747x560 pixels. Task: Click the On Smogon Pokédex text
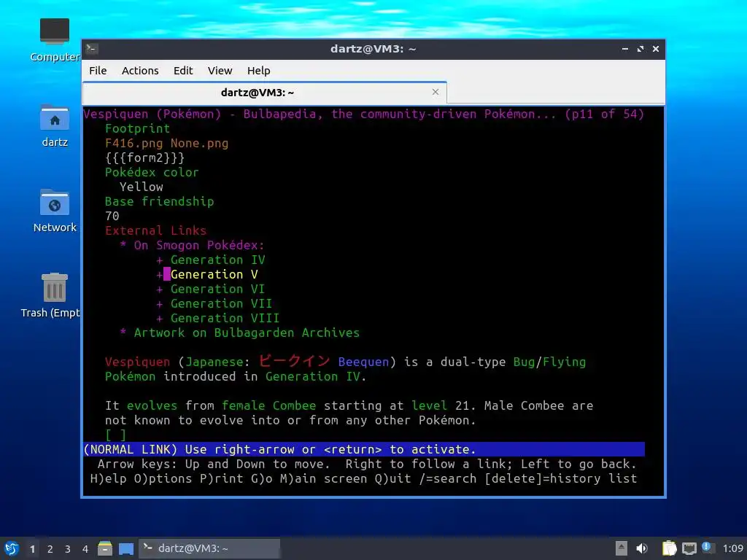click(x=198, y=245)
